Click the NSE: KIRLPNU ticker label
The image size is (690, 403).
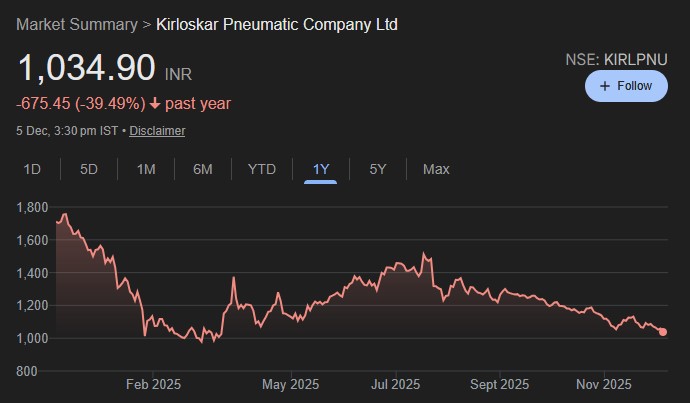tap(616, 60)
